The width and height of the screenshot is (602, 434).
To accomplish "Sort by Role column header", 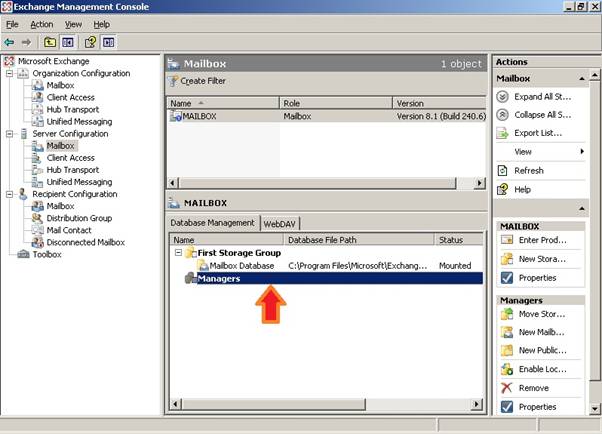I will (336, 103).
